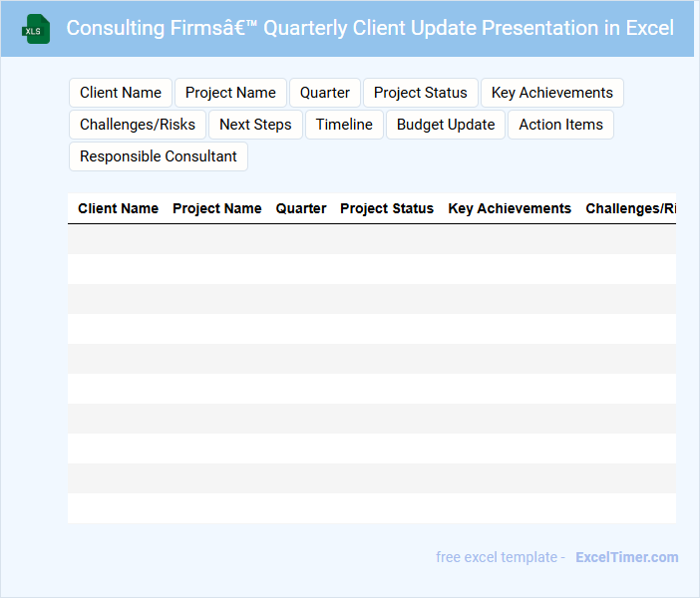
Task: Click the first empty table row
Action: pos(371,239)
